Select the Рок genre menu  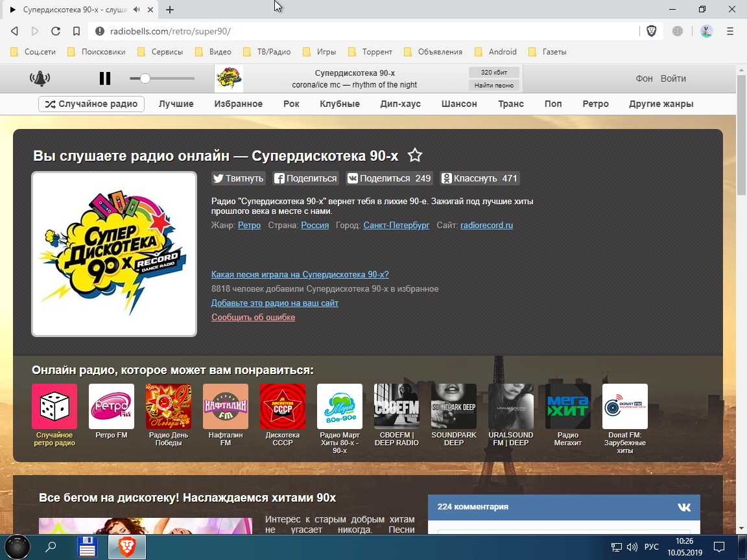point(291,104)
